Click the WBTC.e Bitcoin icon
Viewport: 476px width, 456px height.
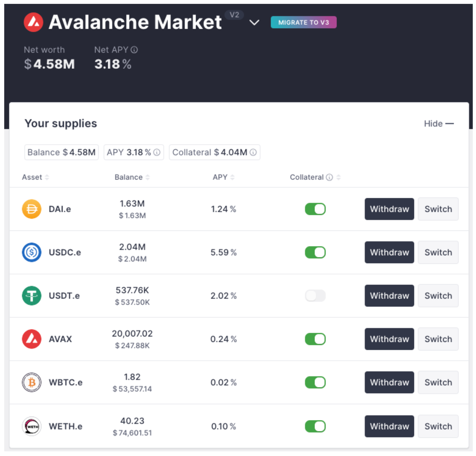click(x=31, y=382)
